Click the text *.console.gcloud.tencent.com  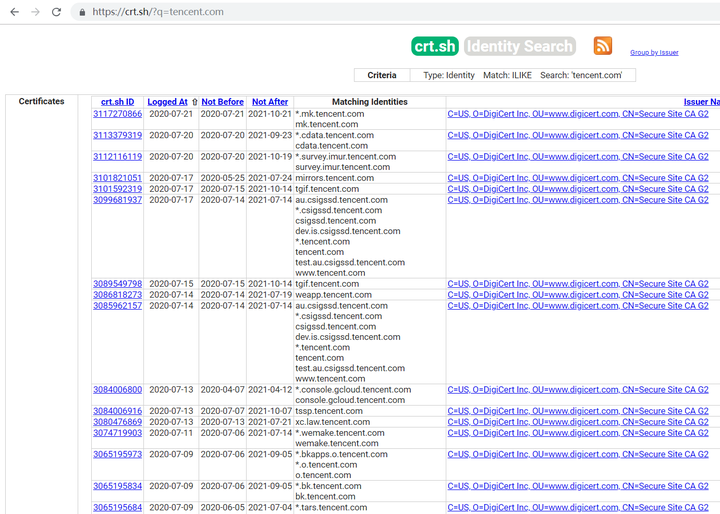tap(353, 390)
